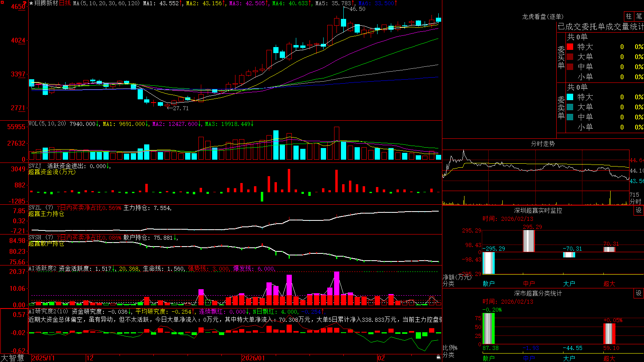Click the 27.71 low price label
The height and width of the screenshot is (362, 644).
pos(181,108)
